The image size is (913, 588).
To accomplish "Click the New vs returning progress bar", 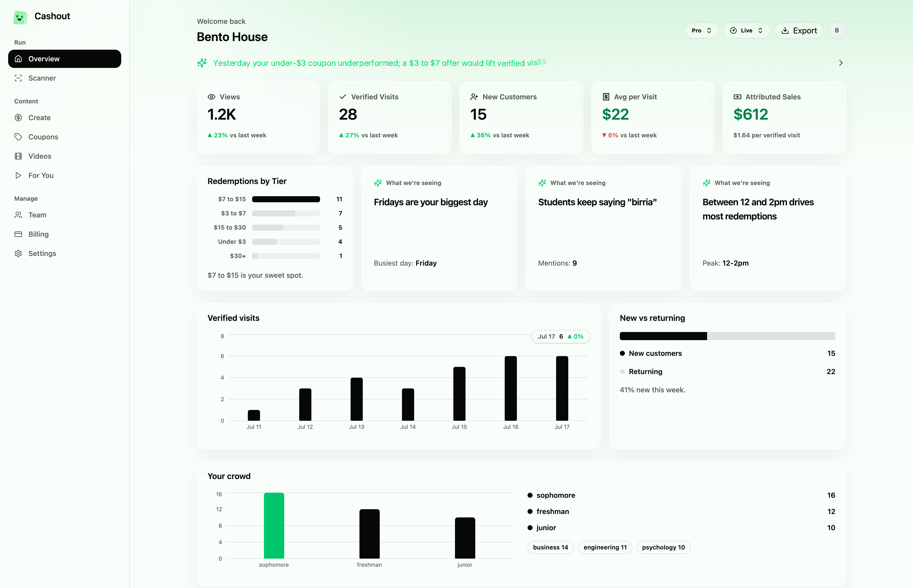I will point(727,336).
